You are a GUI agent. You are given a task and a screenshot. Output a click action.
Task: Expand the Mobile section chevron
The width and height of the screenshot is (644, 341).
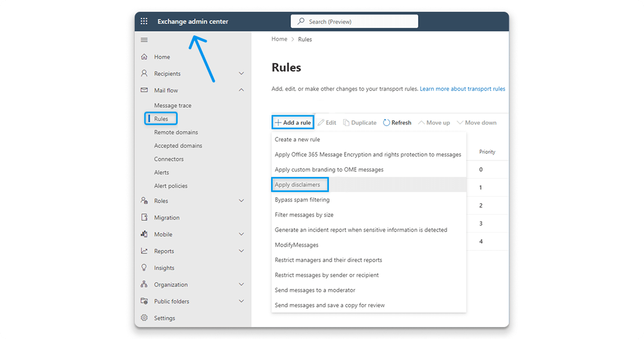241,234
